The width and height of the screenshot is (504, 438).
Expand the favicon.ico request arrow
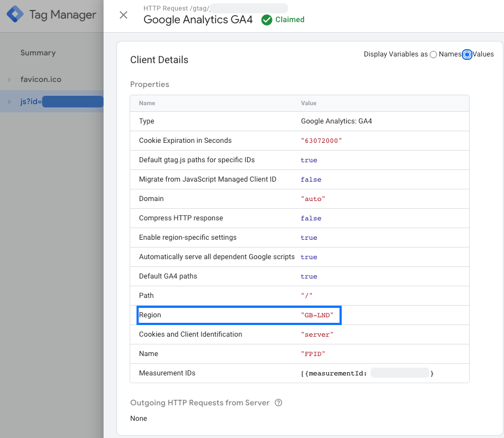tap(9, 80)
